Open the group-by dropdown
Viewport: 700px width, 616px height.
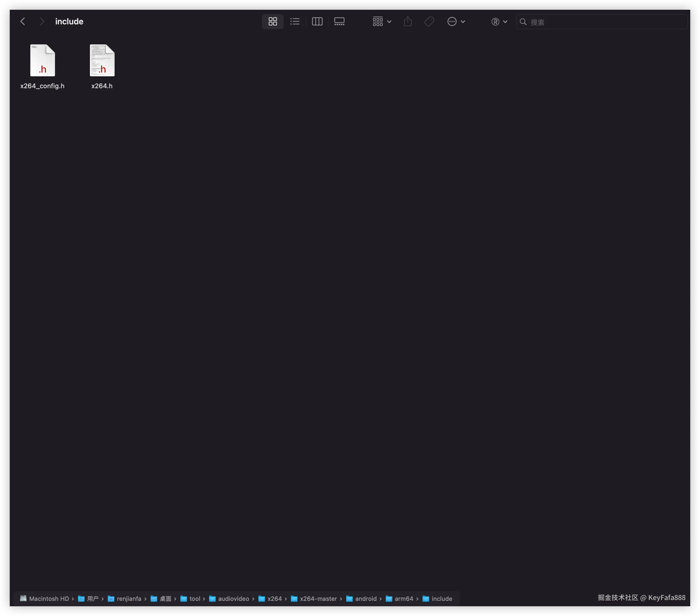(381, 22)
